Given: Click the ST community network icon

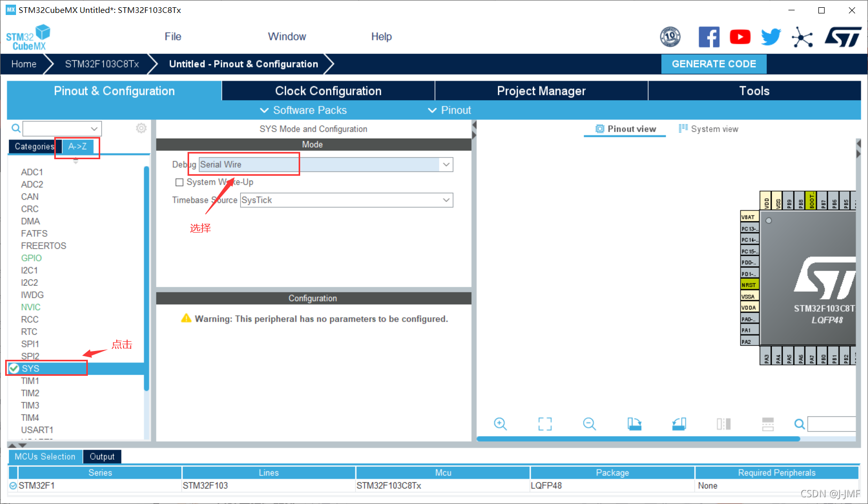Looking at the screenshot, I should pyautogui.click(x=802, y=37).
